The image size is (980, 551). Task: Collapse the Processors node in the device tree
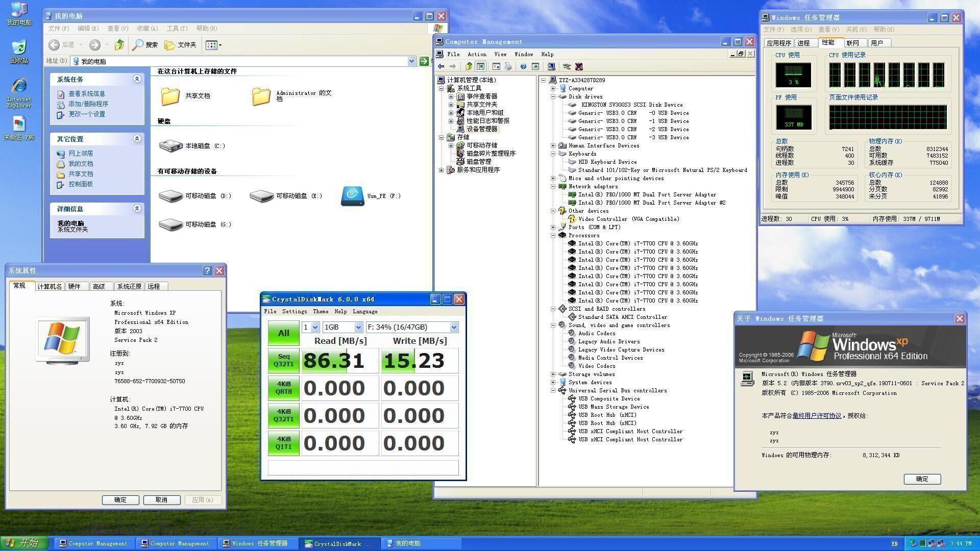point(553,236)
